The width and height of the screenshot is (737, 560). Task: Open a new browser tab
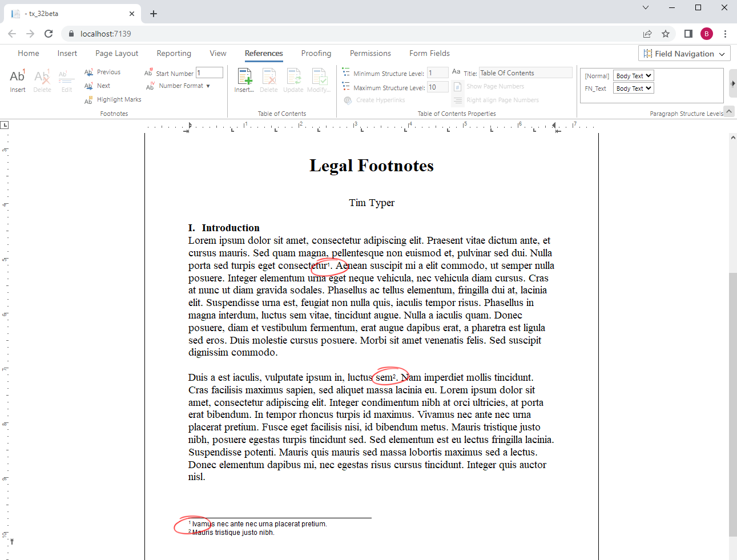coord(154,13)
